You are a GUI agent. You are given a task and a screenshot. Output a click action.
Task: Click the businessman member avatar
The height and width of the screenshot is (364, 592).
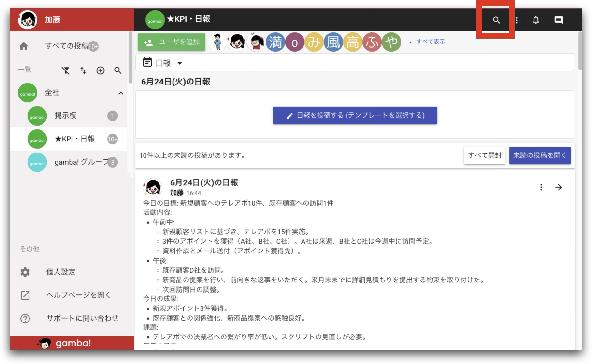click(217, 42)
